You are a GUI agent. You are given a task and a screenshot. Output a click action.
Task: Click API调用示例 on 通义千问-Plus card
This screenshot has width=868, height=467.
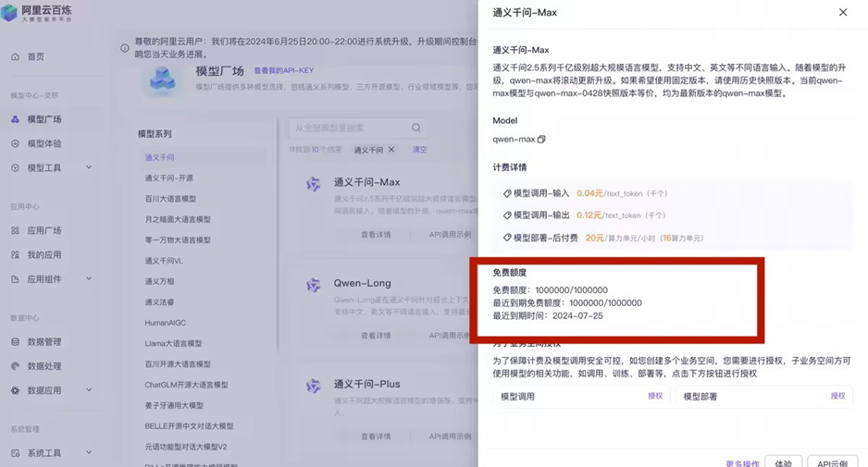tap(450, 436)
